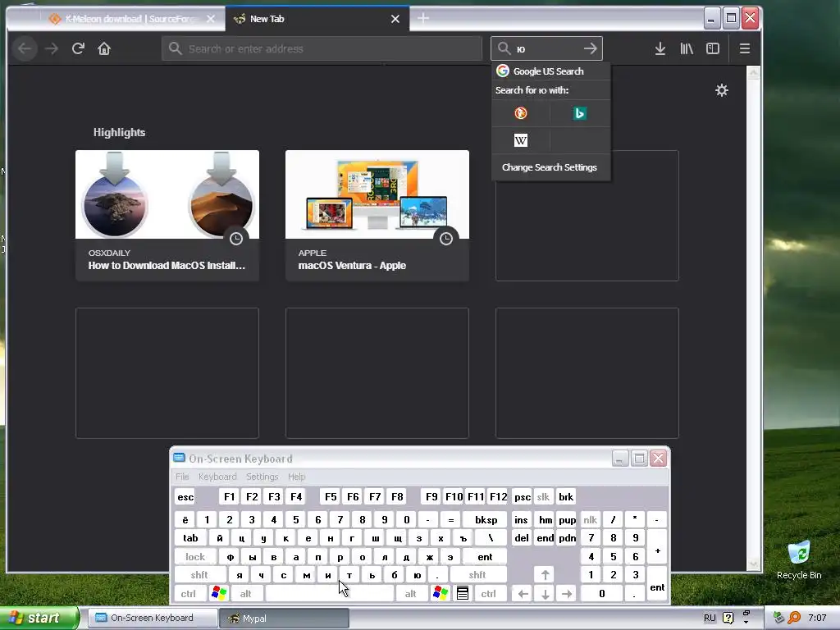Image resolution: width=840 pixels, height=630 pixels.
Task: Toggle the lock key on keyboard
Action: click(195, 557)
